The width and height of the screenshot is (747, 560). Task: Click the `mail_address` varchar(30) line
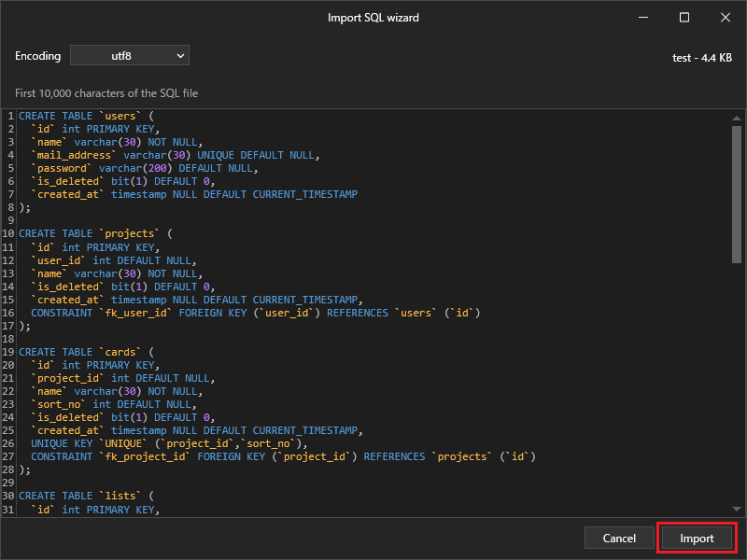point(176,155)
